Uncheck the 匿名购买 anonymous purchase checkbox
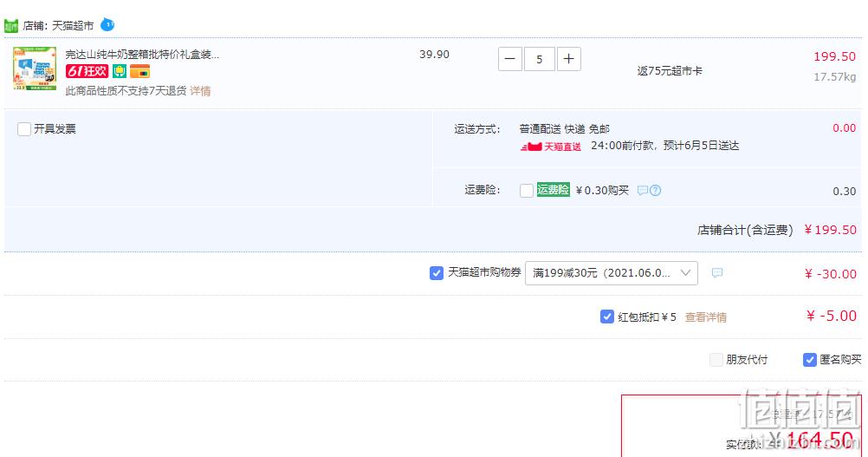 point(809,360)
